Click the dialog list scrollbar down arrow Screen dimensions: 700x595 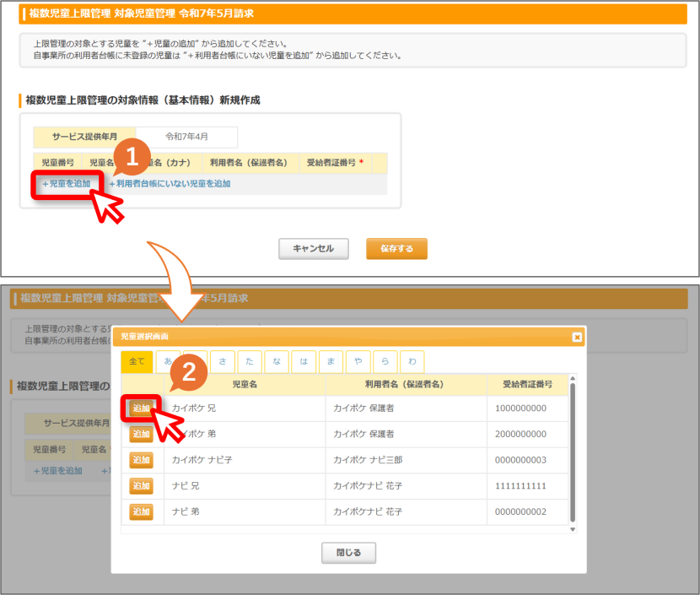pos(573,530)
